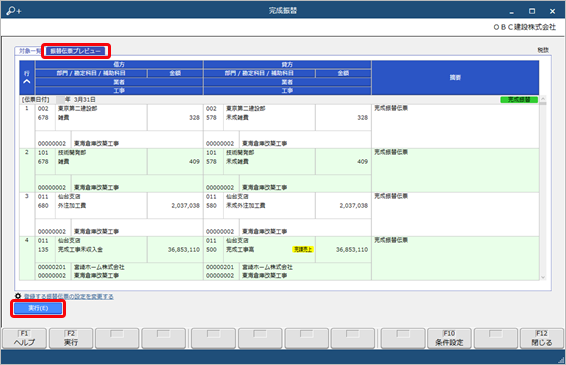
Task: Click OBC建設株式会社 company name
Action: click(525, 27)
